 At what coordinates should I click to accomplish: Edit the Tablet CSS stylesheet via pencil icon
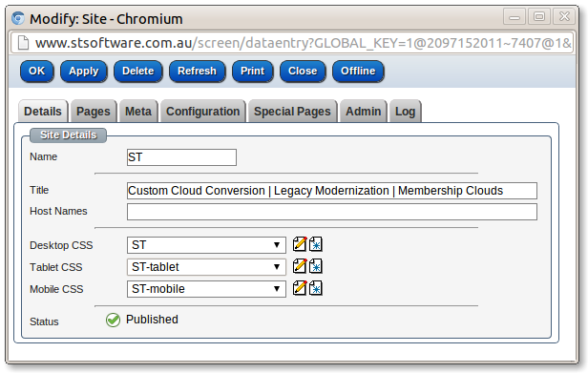[300, 266]
